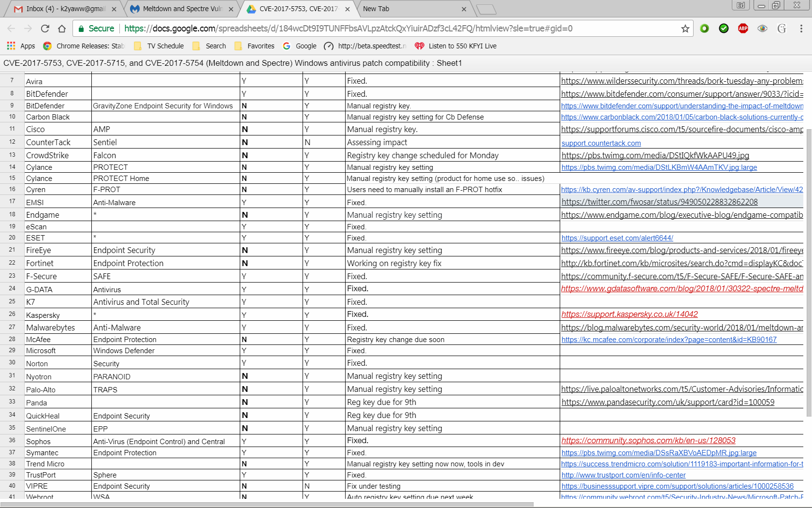Click the vertical scrollbar on the right
Viewport: 812px width, 508px height.
coord(807,242)
